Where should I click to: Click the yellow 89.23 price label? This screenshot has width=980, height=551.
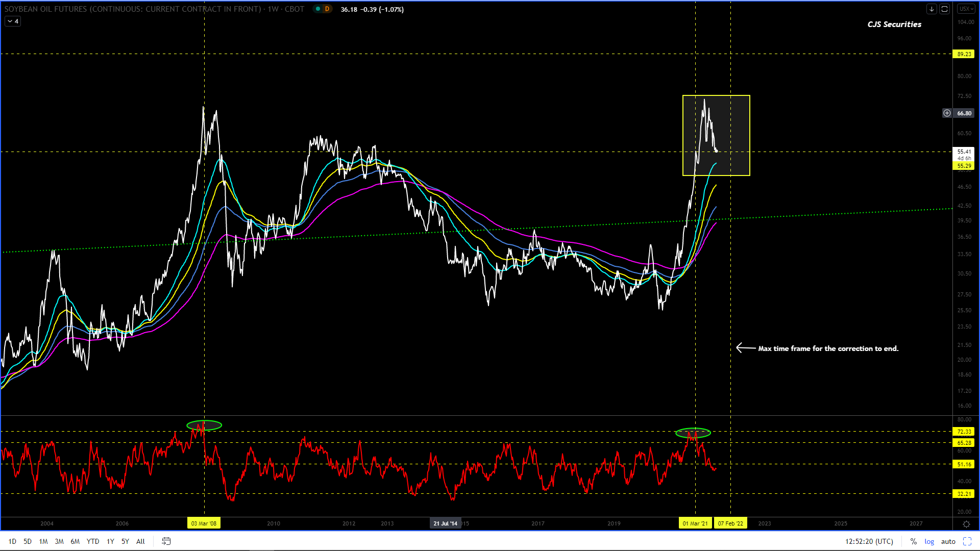point(964,54)
